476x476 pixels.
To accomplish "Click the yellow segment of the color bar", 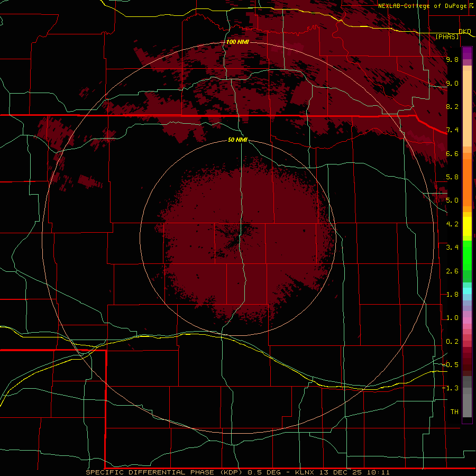I will pos(467,226).
